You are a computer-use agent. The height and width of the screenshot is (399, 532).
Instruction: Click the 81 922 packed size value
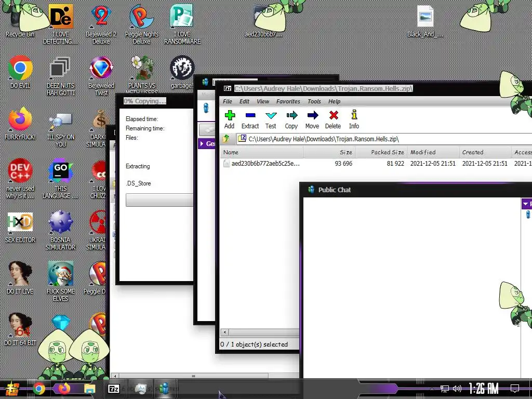click(395, 164)
